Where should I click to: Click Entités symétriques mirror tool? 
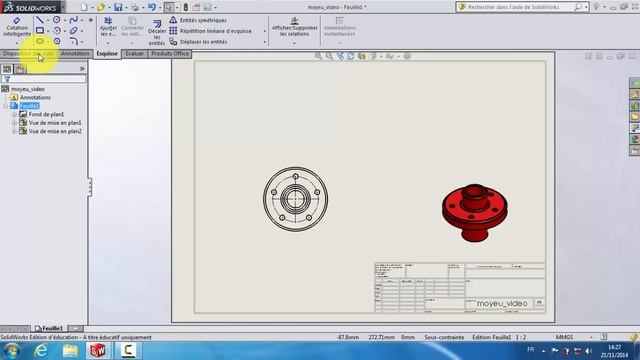[198, 20]
